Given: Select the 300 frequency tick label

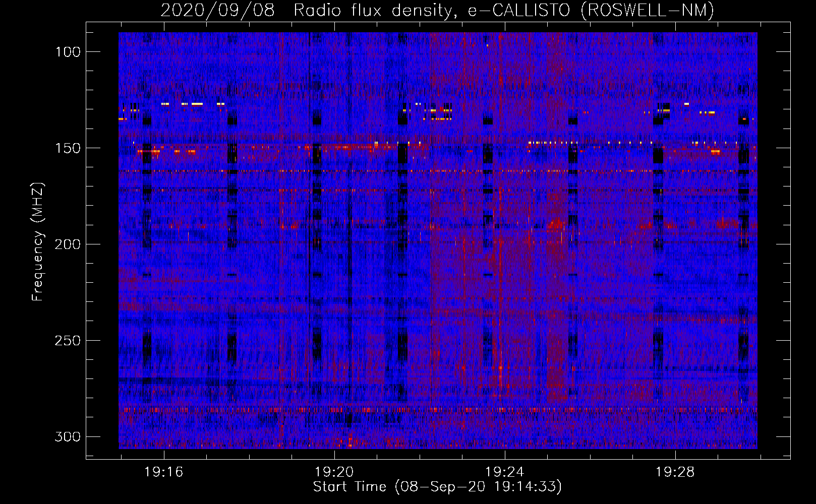Looking at the screenshot, I should [x=68, y=436].
